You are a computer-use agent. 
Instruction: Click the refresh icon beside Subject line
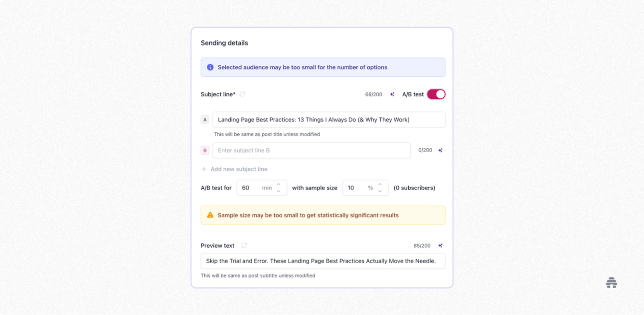click(x=242, y=94)
